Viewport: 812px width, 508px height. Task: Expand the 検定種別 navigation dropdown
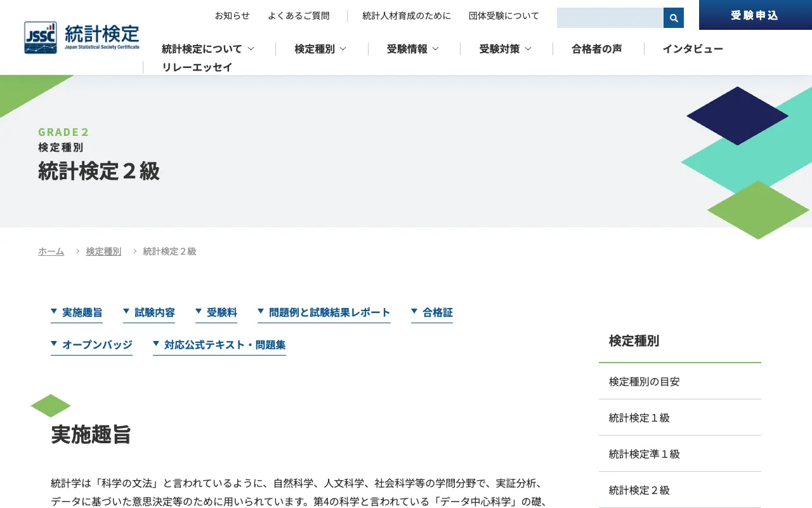(320, 49)
